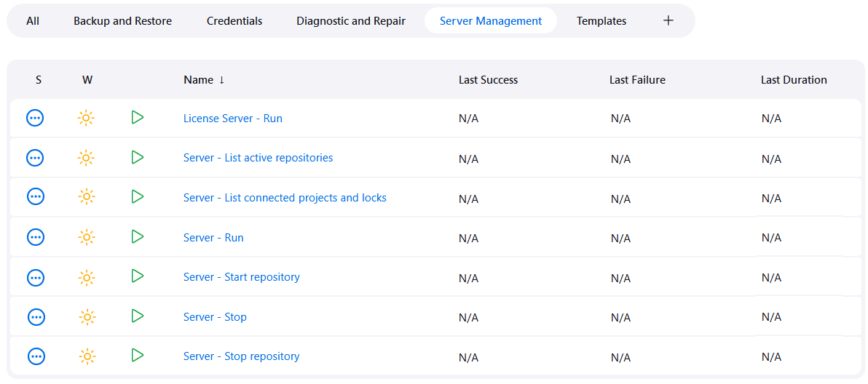Sort by Last Duration column header
The image size is (868, 384).
(x=793, y=80)
